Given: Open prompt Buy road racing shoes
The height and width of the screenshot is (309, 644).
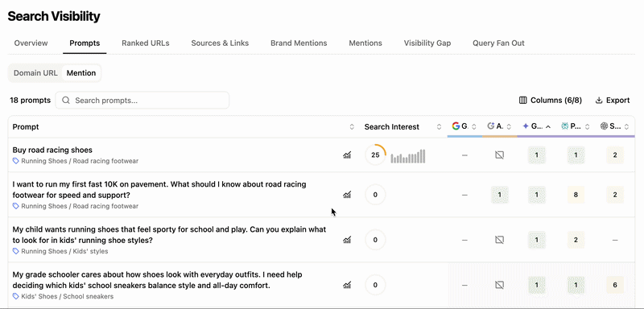Looking at the screenshot, I should tap(52, 150).
